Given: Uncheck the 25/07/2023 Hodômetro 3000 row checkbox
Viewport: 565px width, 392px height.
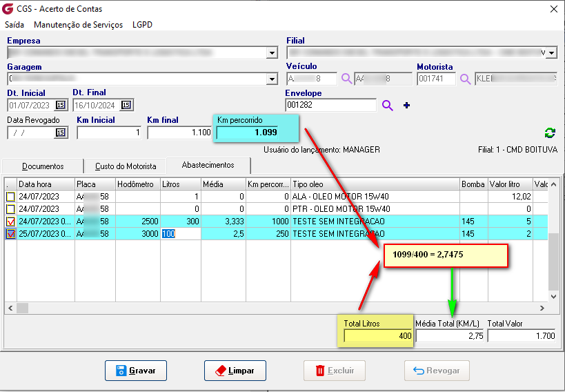Looking at the screenshot, I should click(x=10, y=234).
